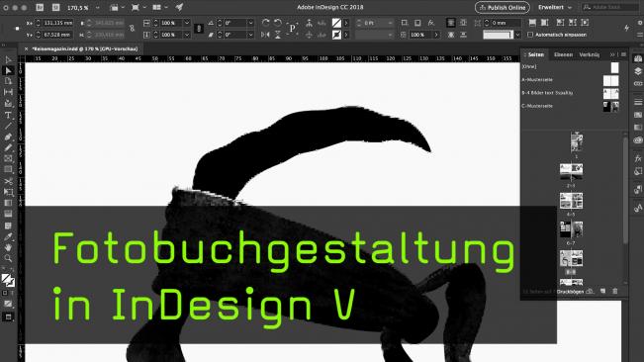Switch to the Seiten tab
Viewport: 644px width, 362px height.
535,54
